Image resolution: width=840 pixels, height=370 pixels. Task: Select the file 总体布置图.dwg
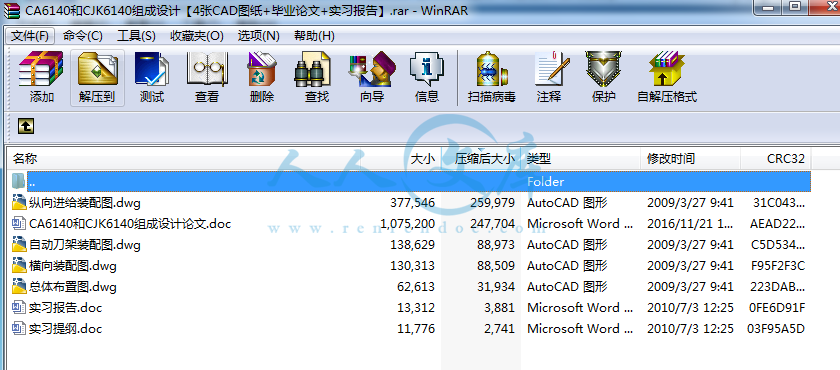(x=73, y=287)
